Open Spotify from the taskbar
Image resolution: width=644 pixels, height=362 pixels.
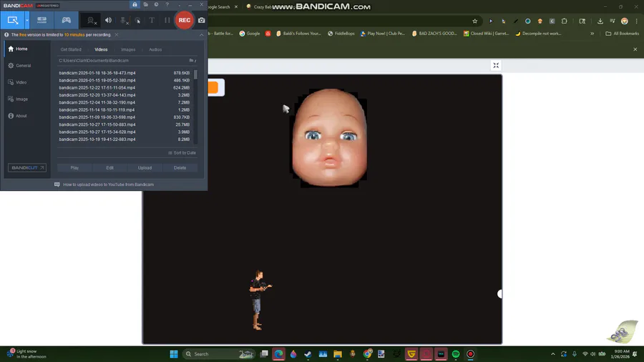[456, 354]
